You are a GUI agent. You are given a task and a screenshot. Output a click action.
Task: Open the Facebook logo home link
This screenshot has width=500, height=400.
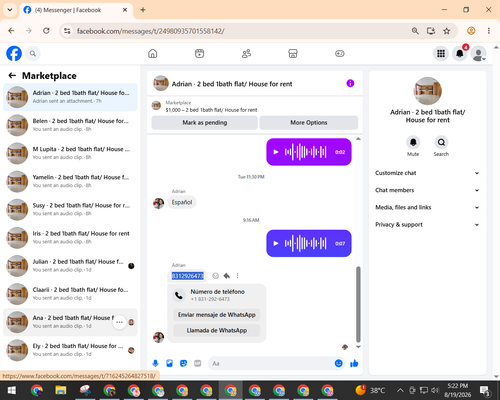pos(14,53)
